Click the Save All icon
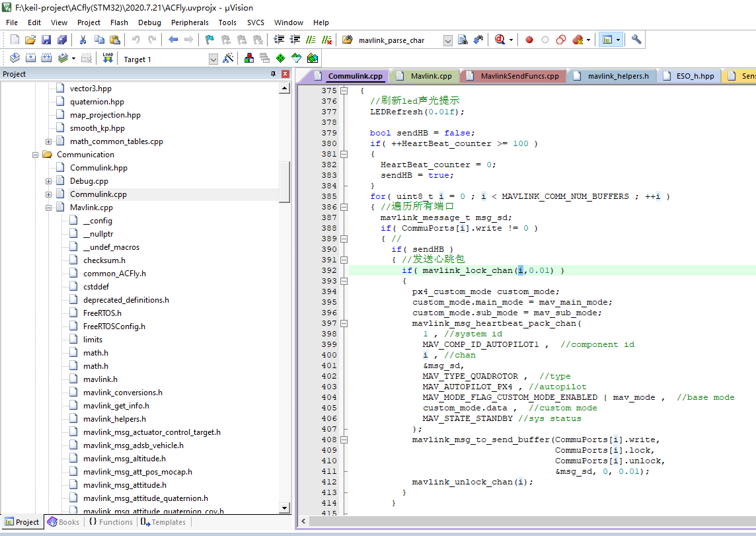 coord(62,40)
